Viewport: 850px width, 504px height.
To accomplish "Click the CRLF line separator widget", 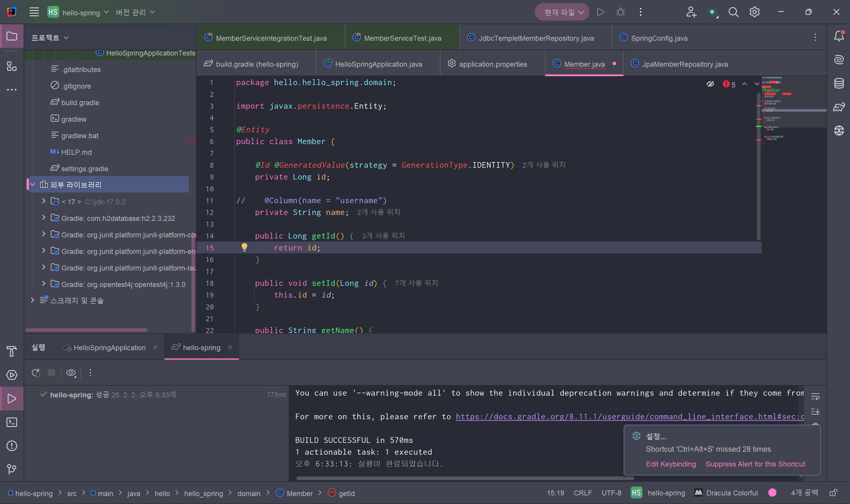I will [x=583, y=493].
